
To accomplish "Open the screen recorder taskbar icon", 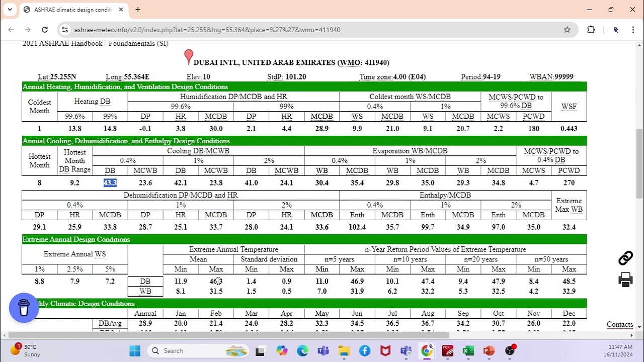I will [x=510, y=351].
